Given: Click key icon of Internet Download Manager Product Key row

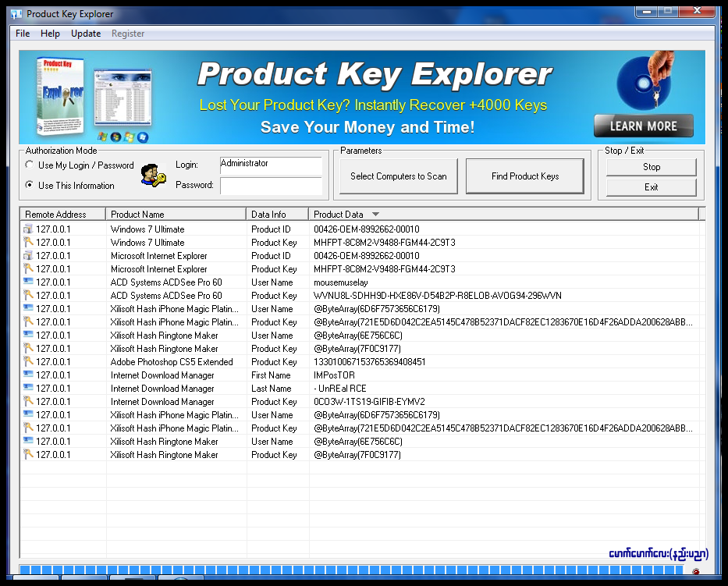Looking at the screenshot, I should tap(28, 401).
